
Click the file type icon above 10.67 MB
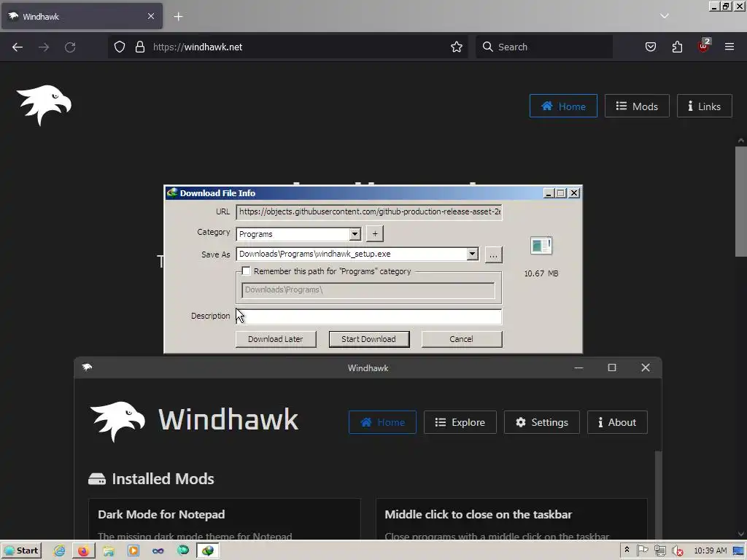click(541, 246)
